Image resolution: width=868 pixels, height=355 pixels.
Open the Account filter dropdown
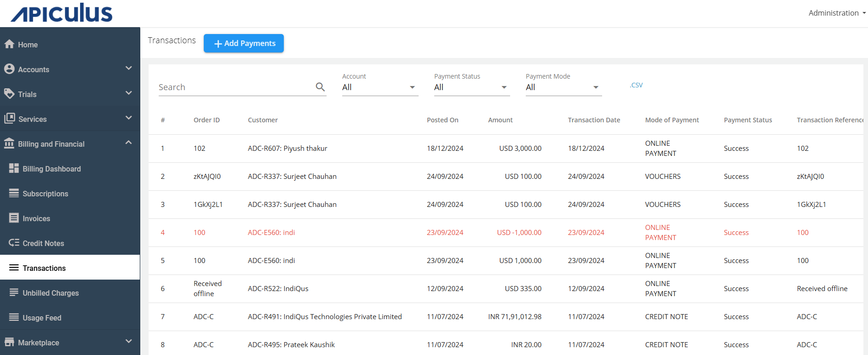379,87
